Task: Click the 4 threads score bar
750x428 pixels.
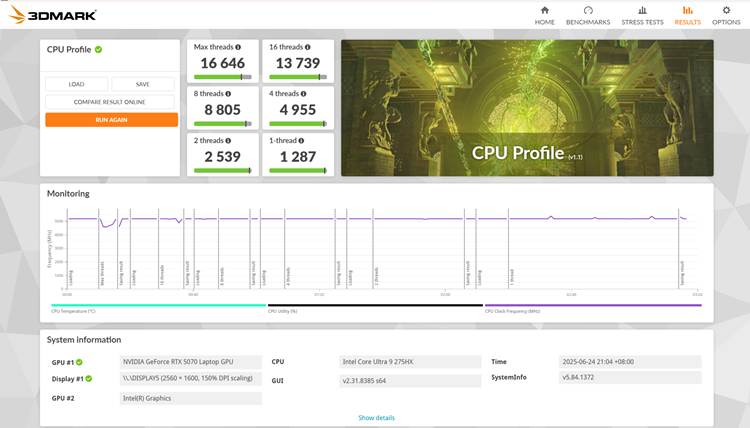Action: (x=298, y=124)
